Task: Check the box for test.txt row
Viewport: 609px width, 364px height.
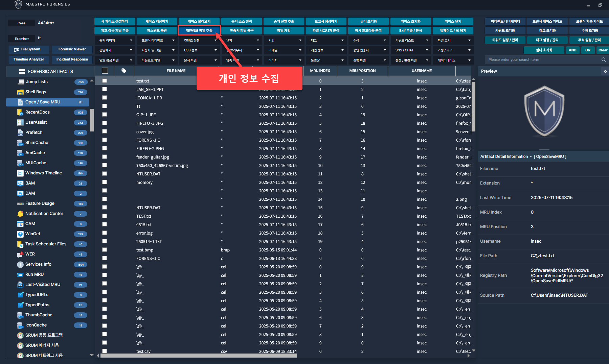Action: coord(105,81)
